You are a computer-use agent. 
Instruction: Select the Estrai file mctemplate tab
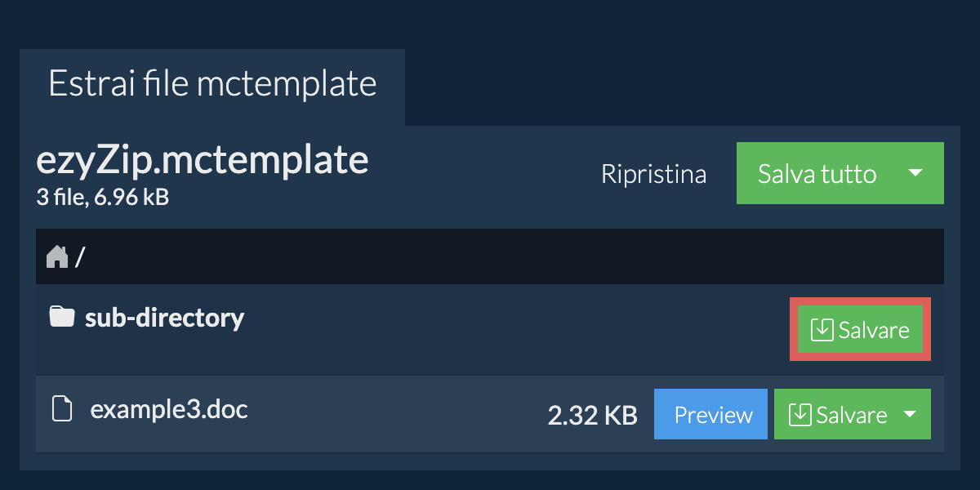tap(212, 85)
